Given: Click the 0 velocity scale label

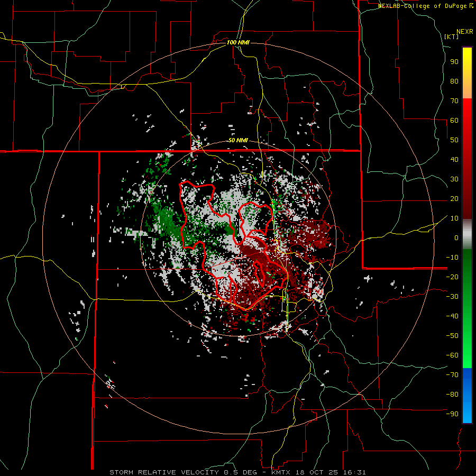Looking at the screenshot, I should 456,237.
